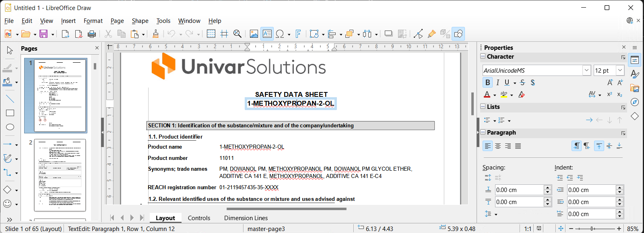The image size is (644, 233).
Task: Open the Gallery sidebar deck icon
Action: coord(635,88)
